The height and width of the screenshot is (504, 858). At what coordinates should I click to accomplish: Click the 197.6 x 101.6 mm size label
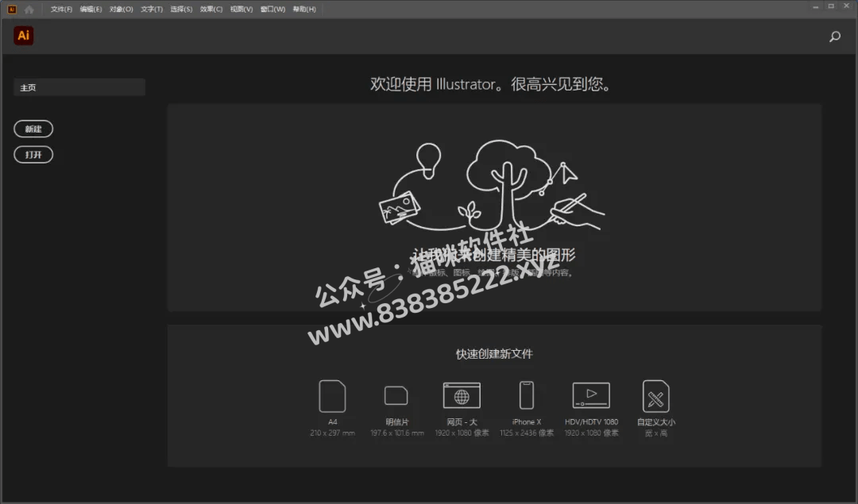point(396,433)
